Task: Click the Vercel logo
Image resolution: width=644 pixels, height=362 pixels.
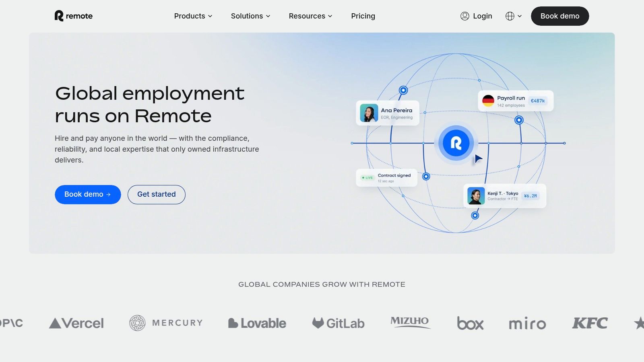Action: click(76, 323)
